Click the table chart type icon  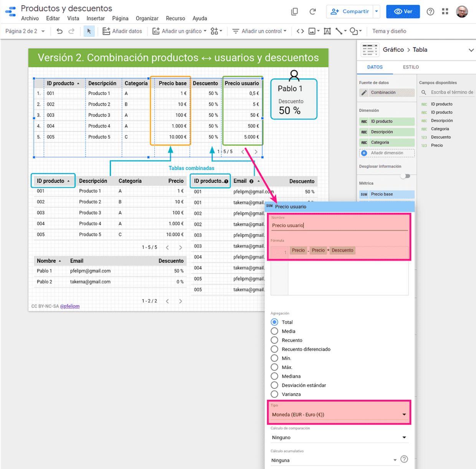click(370, 50)
